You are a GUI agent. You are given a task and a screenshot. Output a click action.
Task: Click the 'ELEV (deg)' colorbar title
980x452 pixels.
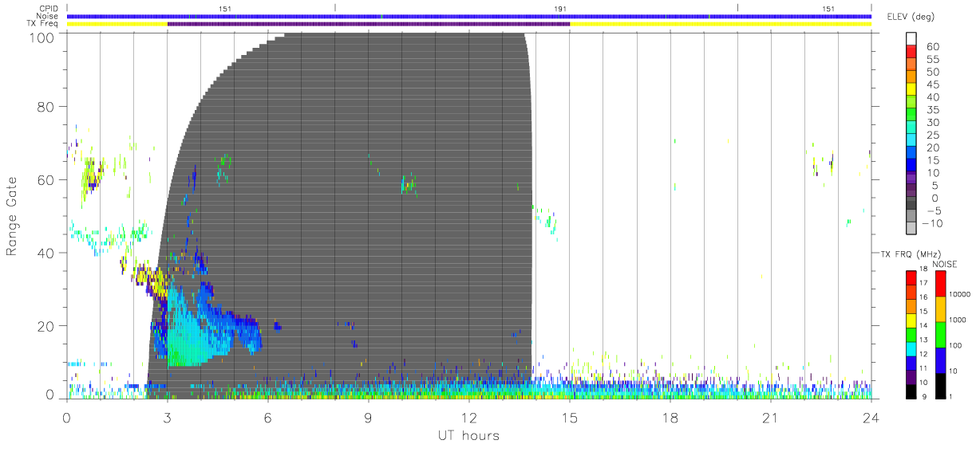(x=912, y=17)
